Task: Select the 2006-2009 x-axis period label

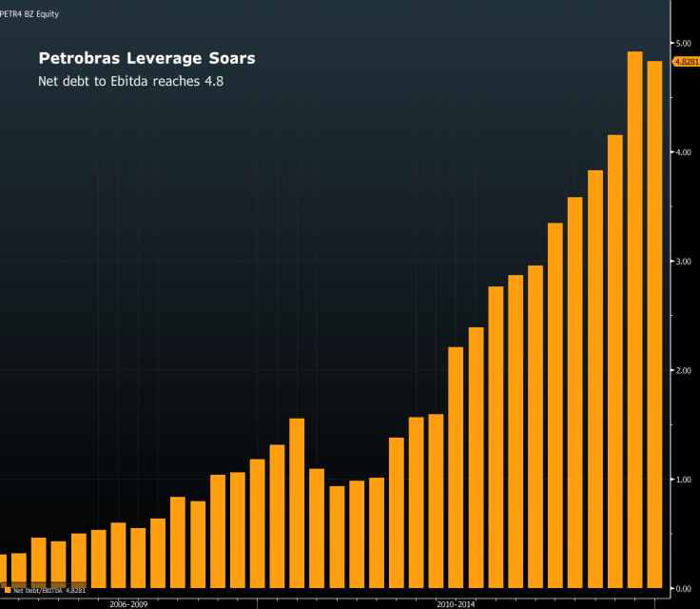Action: pos(128,603)
